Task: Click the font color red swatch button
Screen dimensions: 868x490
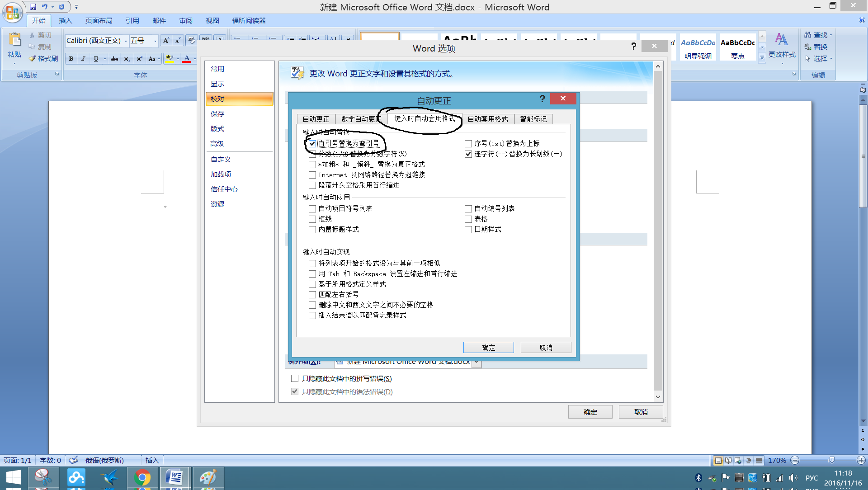Action: pos(187,59)
